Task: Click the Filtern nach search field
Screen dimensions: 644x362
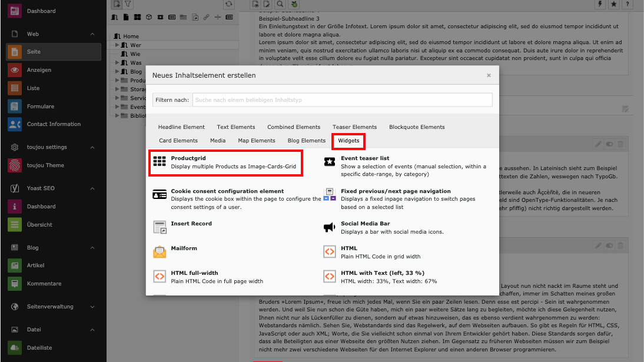Action: coord(343,100)
